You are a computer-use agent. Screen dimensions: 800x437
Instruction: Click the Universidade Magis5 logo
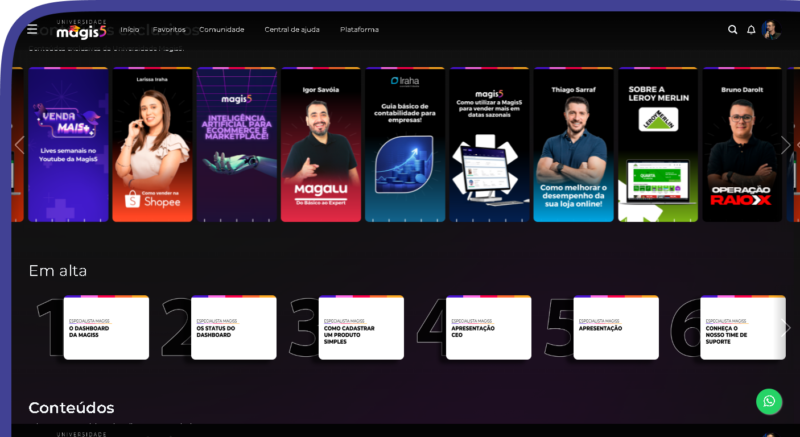[80, 30]
